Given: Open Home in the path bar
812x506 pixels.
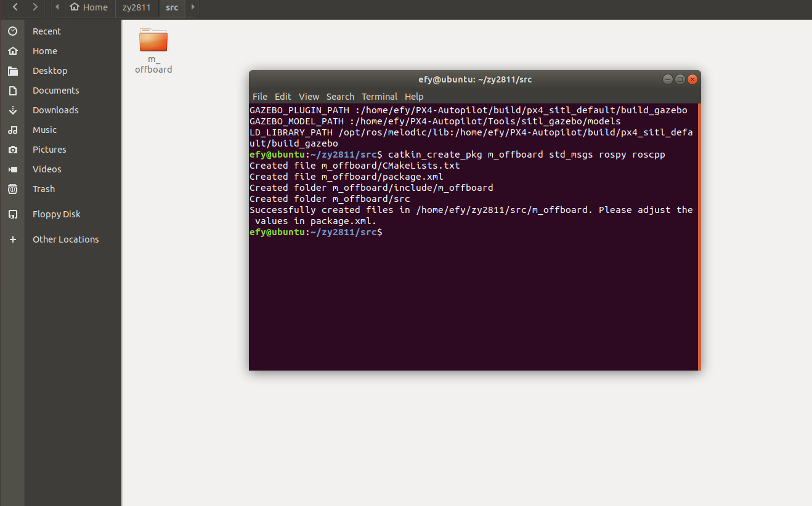Looking at the screenshot, I should tap(89, 7).
